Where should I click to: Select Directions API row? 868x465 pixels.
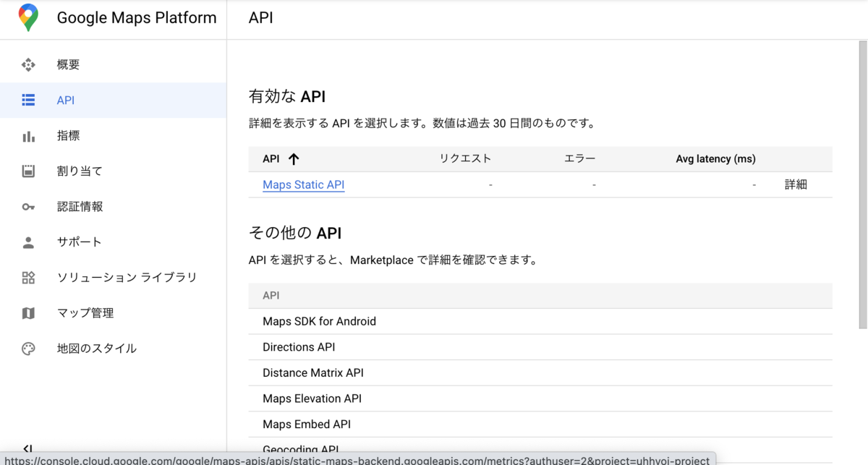pyautogui.click(x=540, y=347)
